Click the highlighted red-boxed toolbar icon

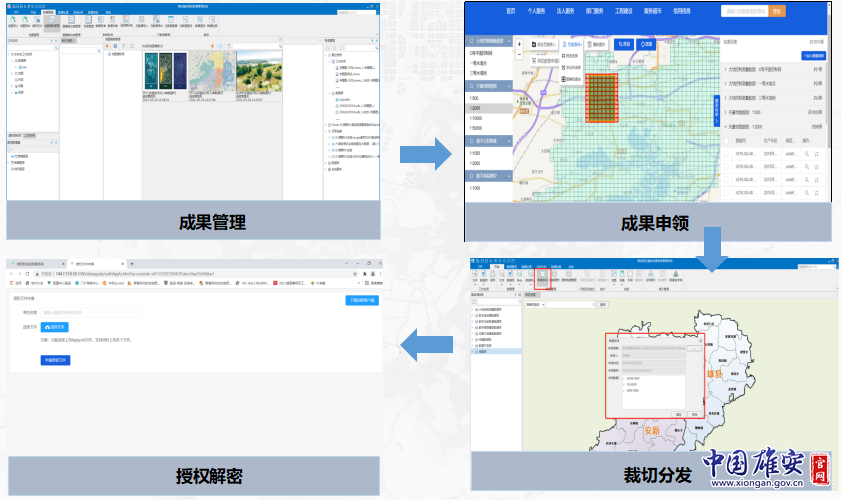coord(542,278)
